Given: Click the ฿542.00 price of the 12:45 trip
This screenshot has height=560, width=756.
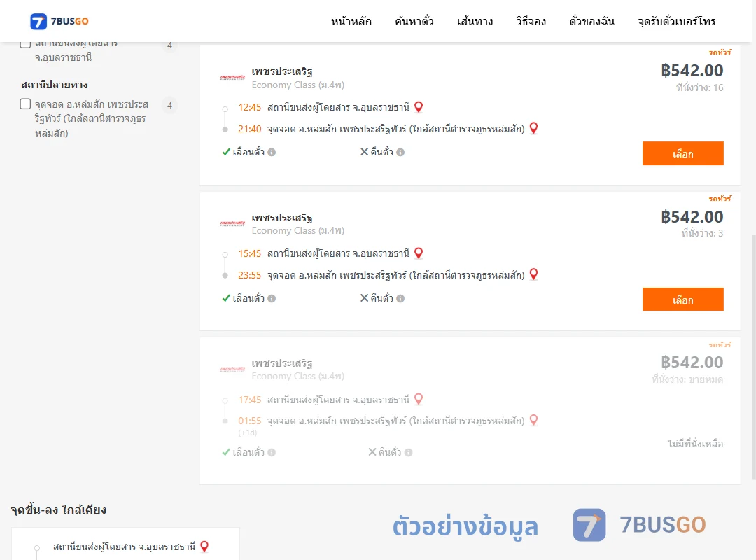Looking at the screenshot, I should click(692, 71).
